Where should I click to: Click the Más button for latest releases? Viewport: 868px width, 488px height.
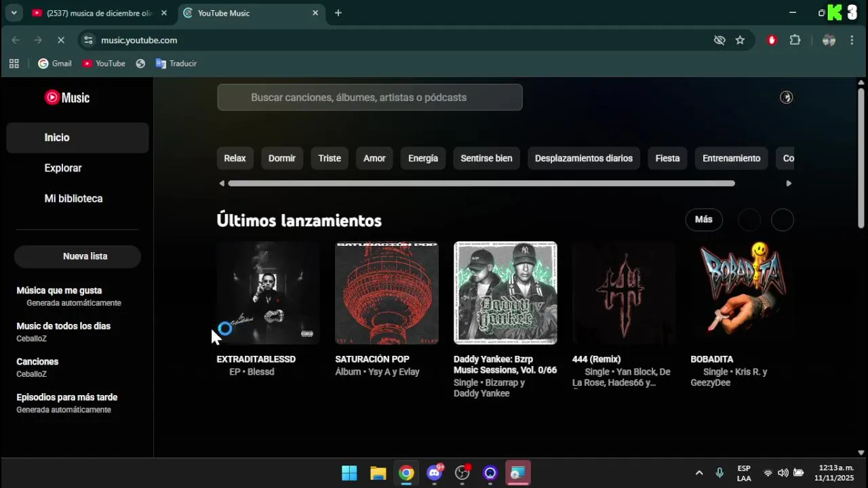(703, 220)
